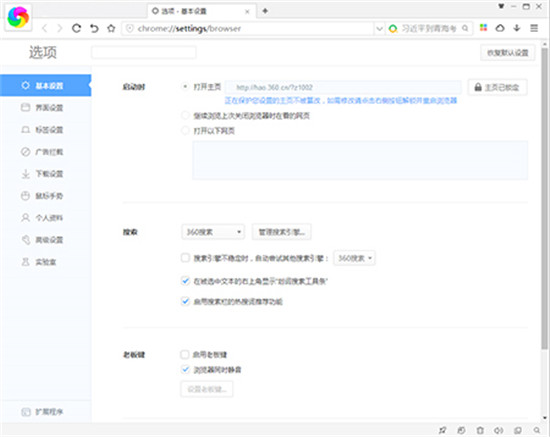550x437 pixels.
Task: Follow the blue homepage protection link
Action: coord(341,101)
